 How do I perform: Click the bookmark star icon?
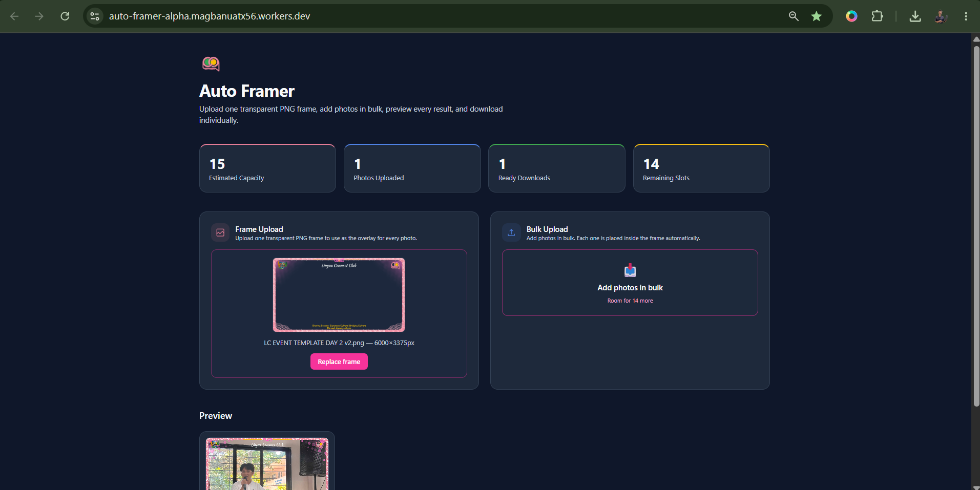(817, 16)
